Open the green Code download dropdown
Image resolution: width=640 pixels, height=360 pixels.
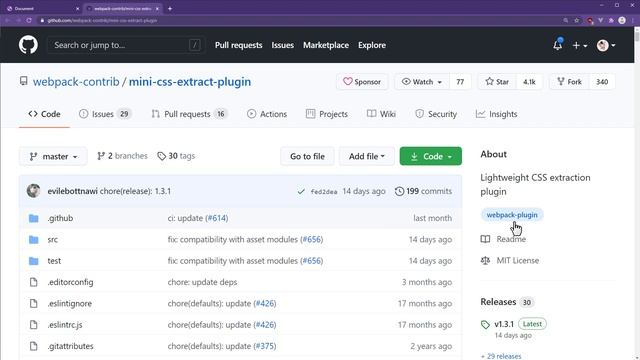coord(431,156)
